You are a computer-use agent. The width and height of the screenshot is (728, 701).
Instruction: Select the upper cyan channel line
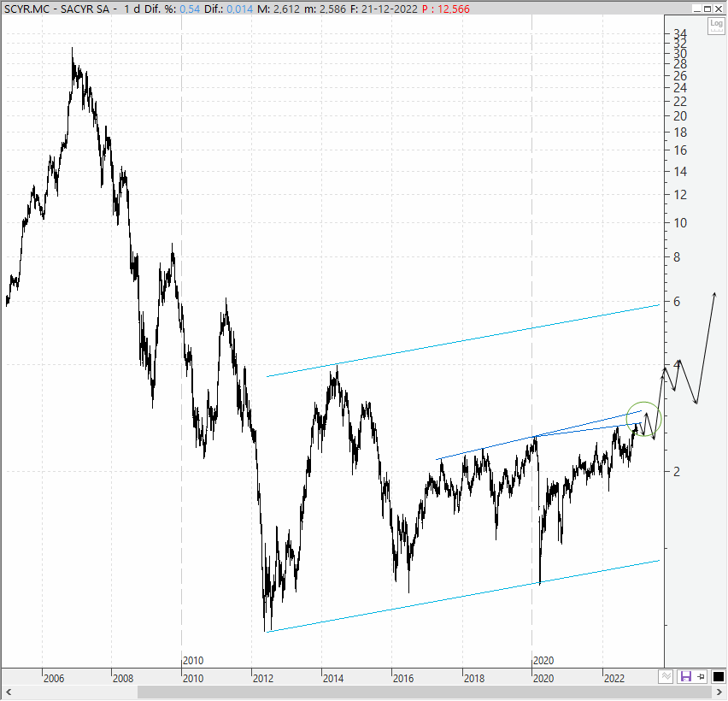(463, 340)
